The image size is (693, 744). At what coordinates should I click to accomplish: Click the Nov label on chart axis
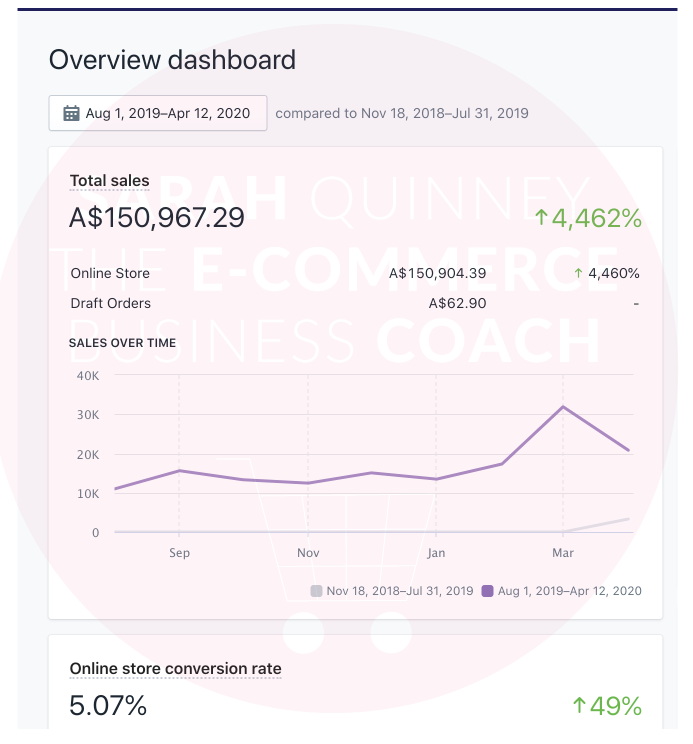pyautogui.click(x=308, y=553)
